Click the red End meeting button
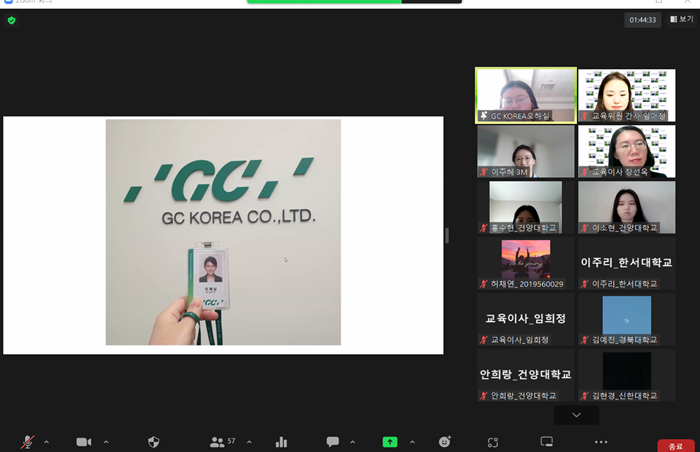The image size is (700, 452). [x=676, y=446]
